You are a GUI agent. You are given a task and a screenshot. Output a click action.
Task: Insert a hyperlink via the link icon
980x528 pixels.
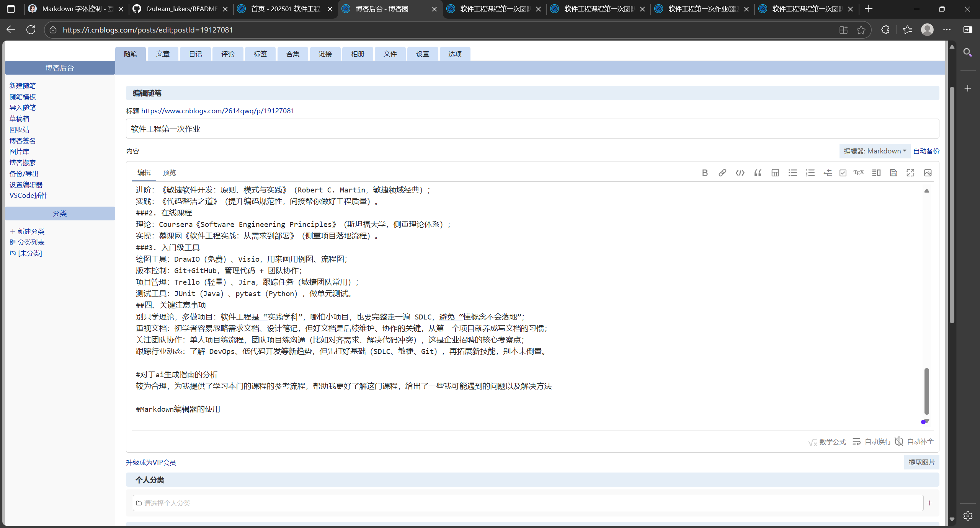coord(722,173)
